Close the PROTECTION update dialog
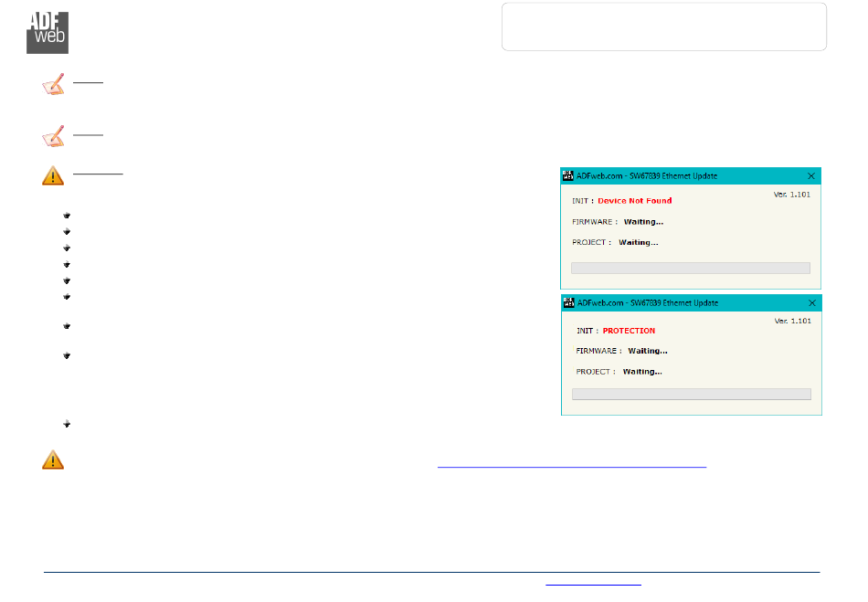 (810, 302)
